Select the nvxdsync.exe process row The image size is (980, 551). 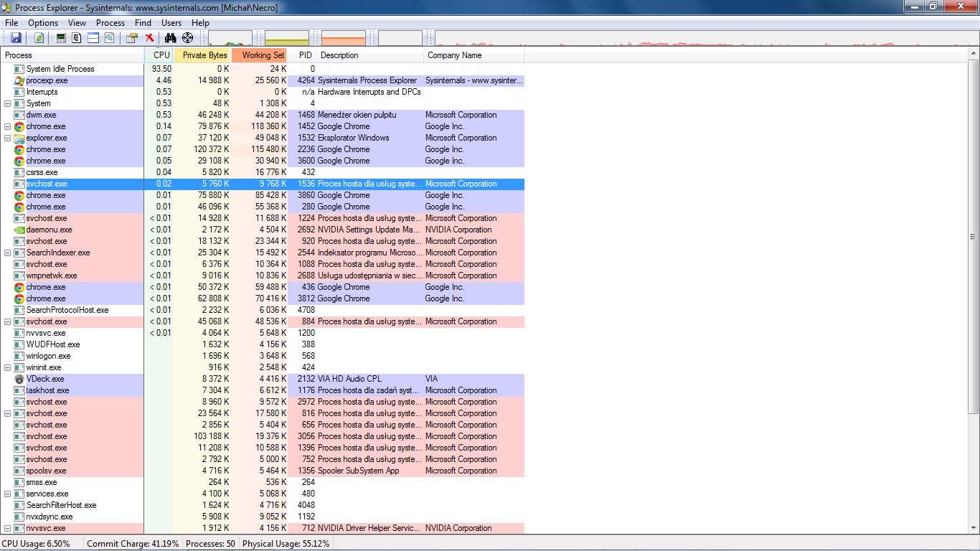(263, 517)
